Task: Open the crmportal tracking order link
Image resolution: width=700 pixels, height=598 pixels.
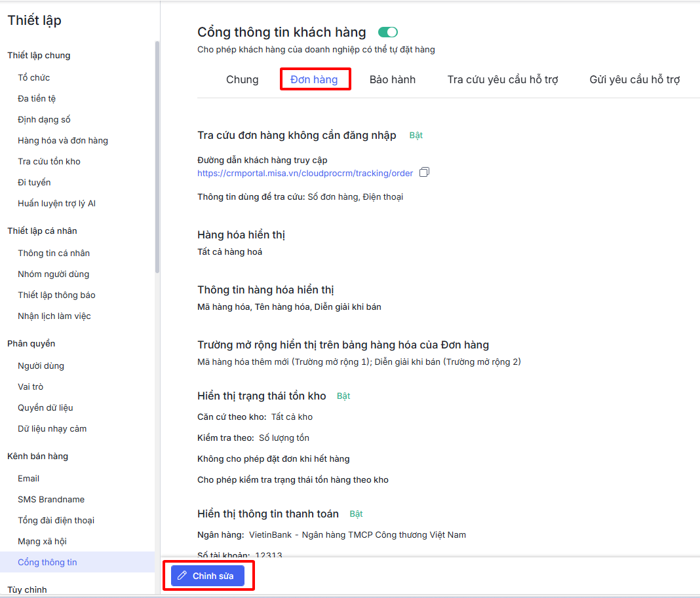Action: (305, 174)
